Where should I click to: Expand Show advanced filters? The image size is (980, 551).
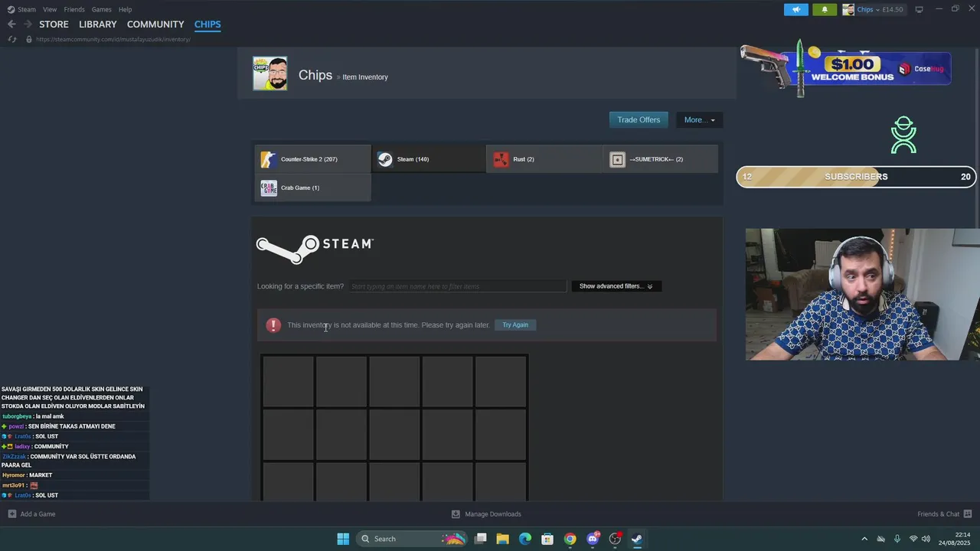coord(616,286)
